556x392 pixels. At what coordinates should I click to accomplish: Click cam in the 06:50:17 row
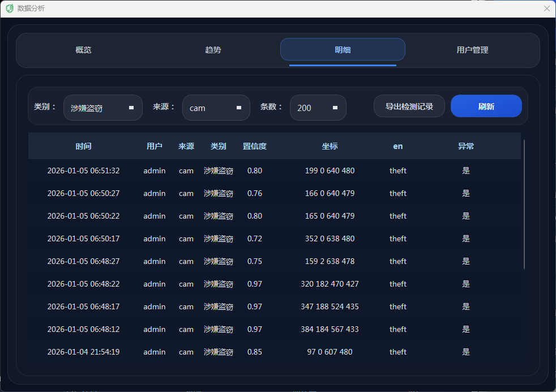tap(186, 238)
